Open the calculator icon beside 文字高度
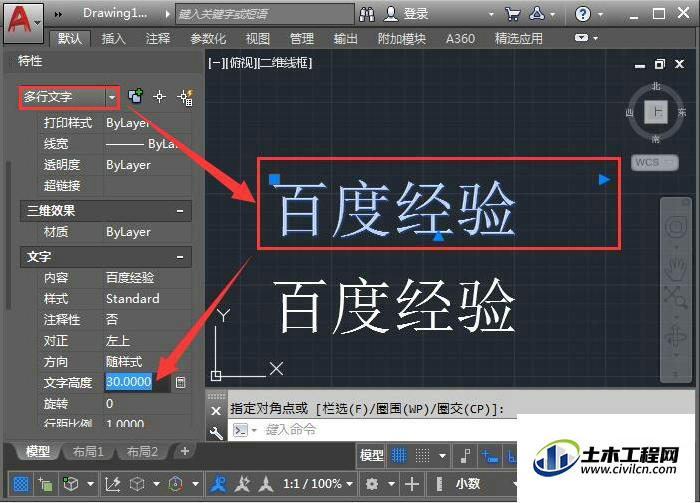 coord(180,382)
